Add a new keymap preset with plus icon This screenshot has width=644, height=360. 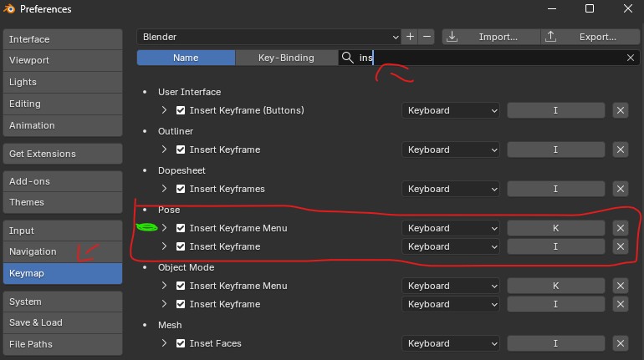click(x=410, y=37)
